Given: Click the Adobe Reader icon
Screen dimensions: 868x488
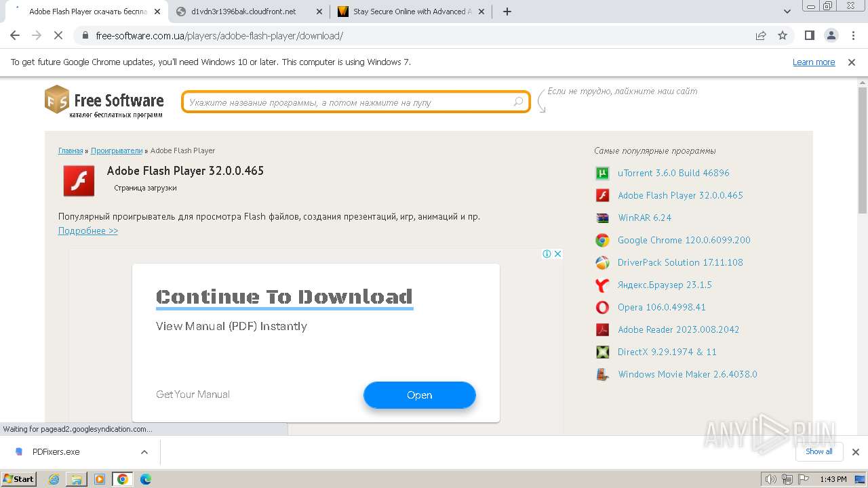Looking at the screenshot, I should (x=602, y=329).
